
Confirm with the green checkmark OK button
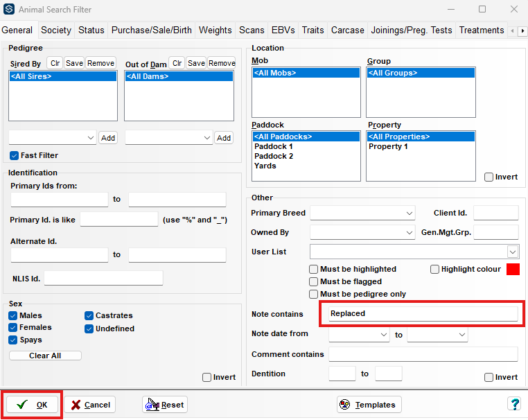33,405
